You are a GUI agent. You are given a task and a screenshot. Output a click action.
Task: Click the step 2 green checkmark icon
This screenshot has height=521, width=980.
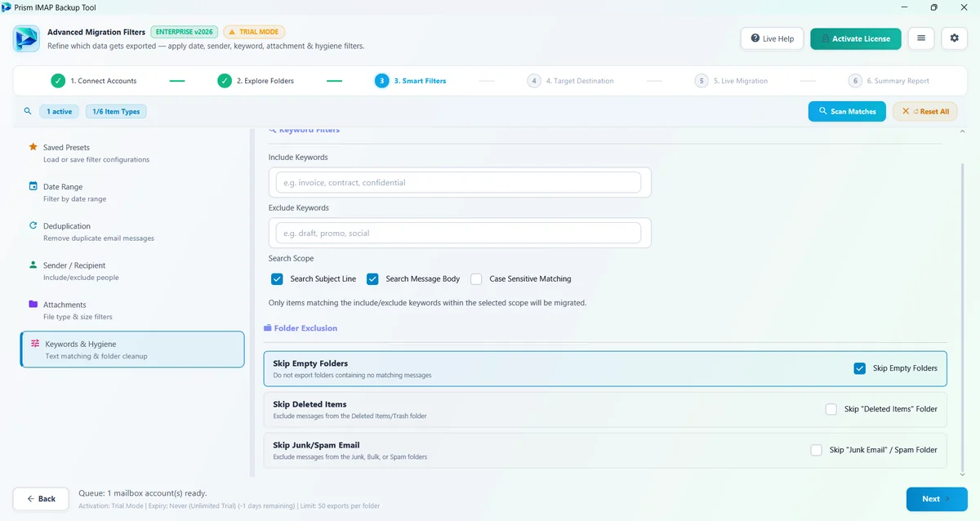tap(225, 81)
